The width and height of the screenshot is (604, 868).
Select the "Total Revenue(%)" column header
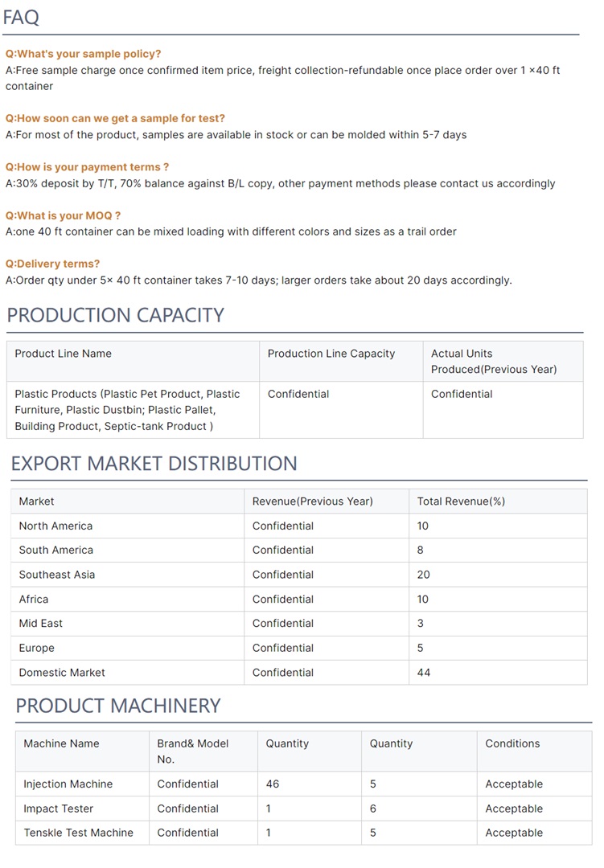pyautogui.click(x=461, y=502)
